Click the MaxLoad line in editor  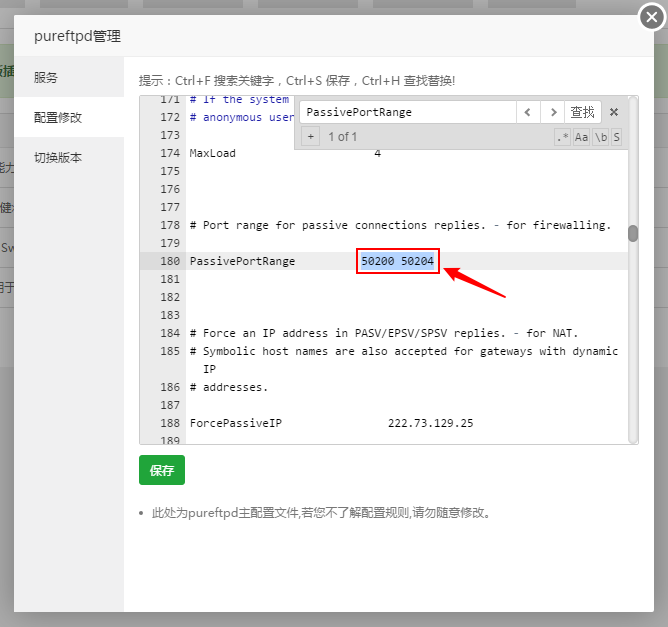point(215,153)
